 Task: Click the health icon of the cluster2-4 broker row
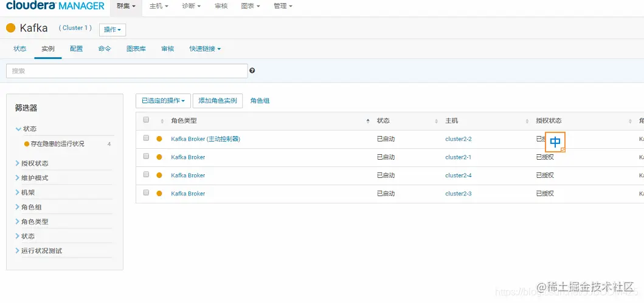(x=159, y=175)
